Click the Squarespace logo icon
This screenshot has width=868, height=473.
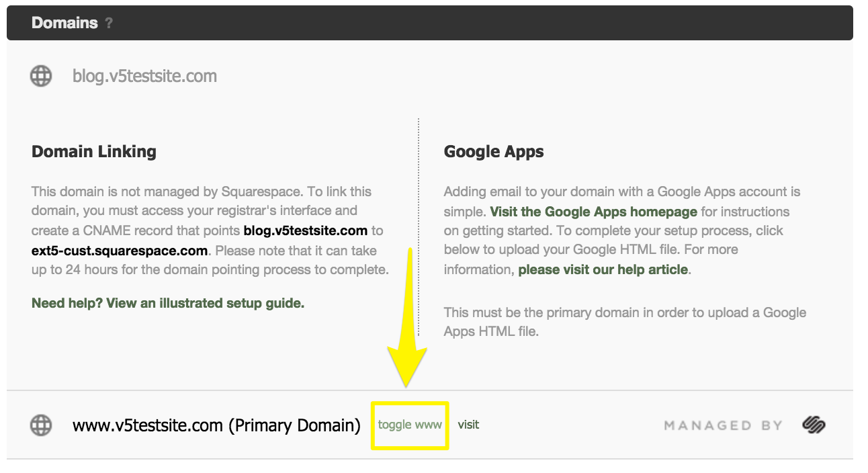coord(814,425)
